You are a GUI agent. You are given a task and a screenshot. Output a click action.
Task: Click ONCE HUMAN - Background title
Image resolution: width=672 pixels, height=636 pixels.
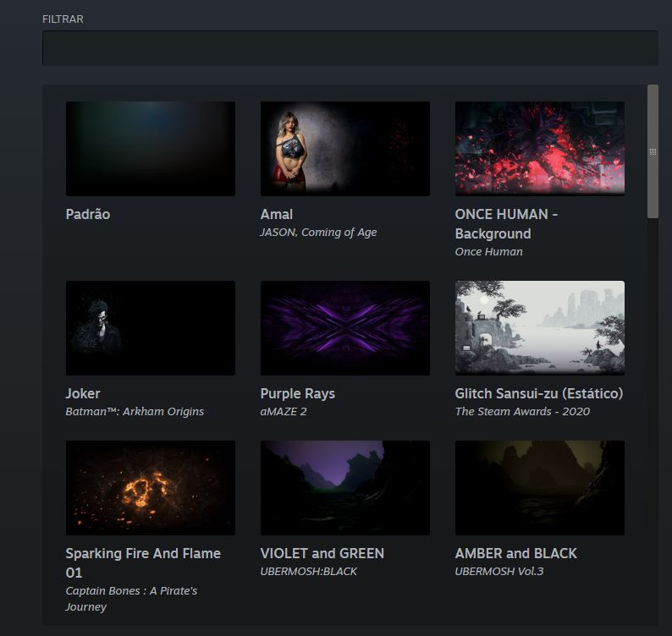[x=506, y=223]
